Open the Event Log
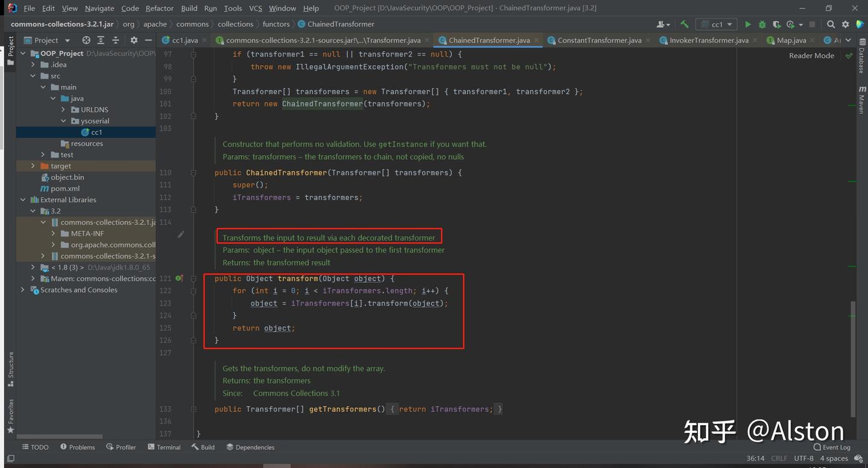The height and width of the screenshot is (468, 868). pos(832,447)
